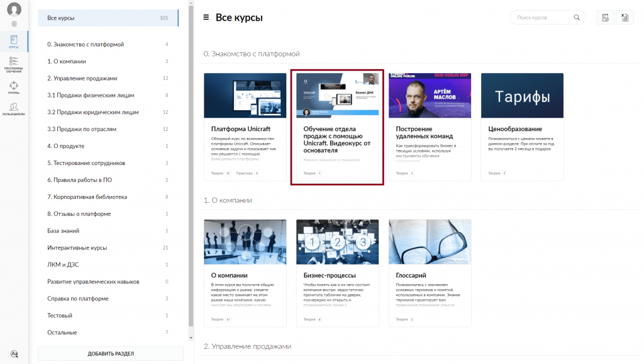Open Интерактивные курсы section

(x=108, y=247)
